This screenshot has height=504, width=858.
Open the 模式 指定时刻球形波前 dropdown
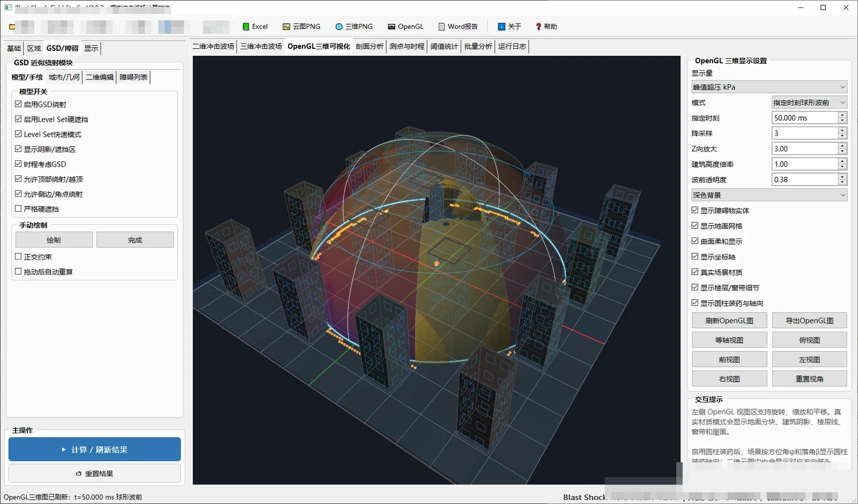(810, 102)
